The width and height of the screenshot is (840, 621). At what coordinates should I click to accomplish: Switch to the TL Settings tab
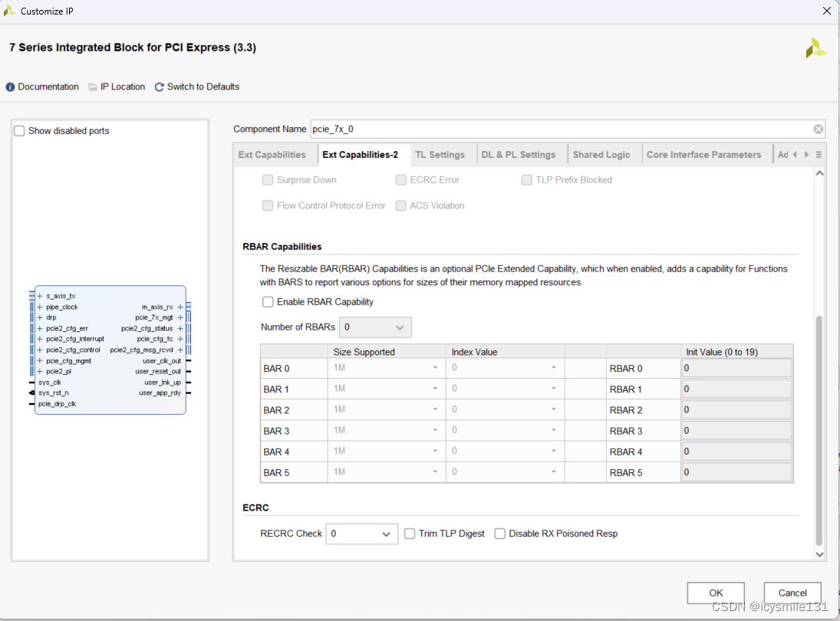[x=440, y=155]
